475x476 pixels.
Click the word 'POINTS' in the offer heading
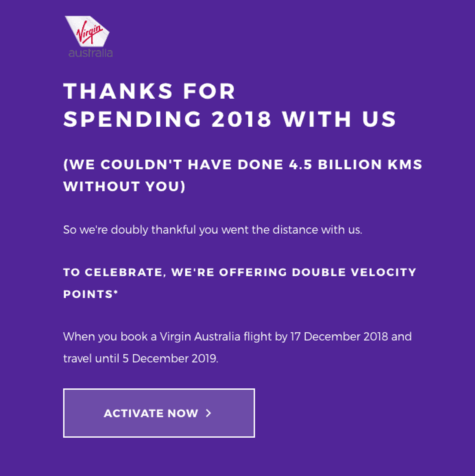pos(88,294)
